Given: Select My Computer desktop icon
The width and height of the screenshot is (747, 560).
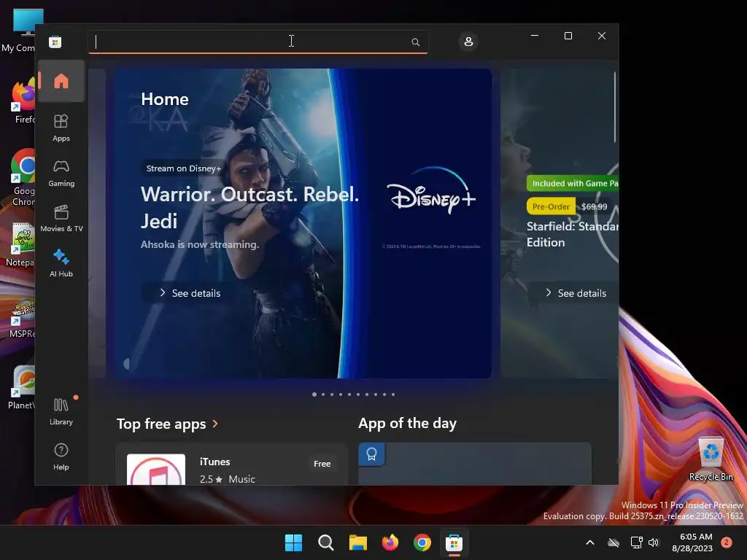Looking at the screenshot, I should pos(19,31).
